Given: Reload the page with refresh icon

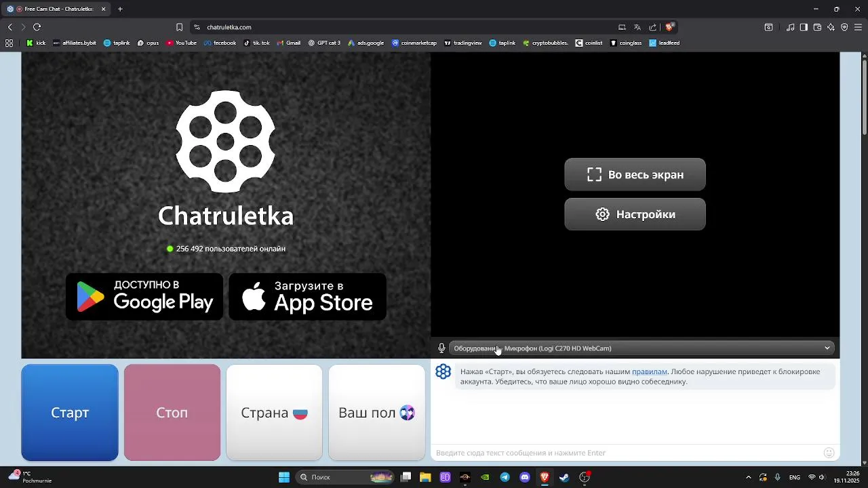Looking at the screenshot, I should coord(37,27).
